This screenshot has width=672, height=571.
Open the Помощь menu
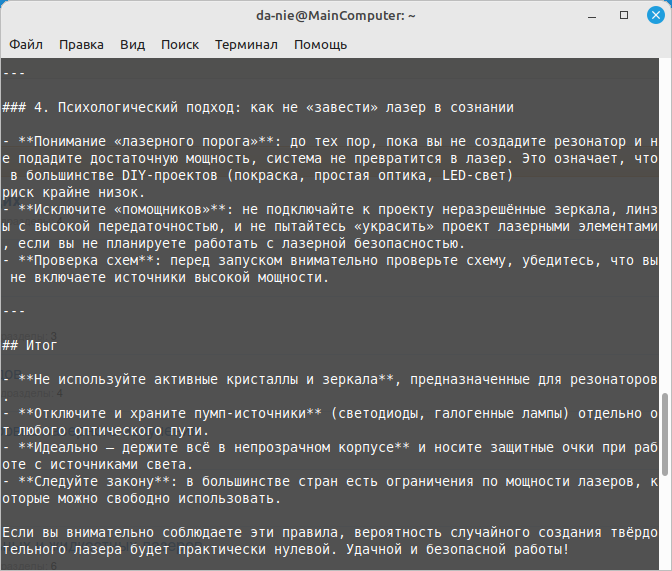(x=320, y=45)
